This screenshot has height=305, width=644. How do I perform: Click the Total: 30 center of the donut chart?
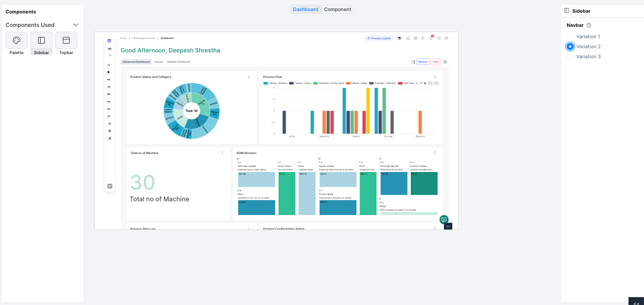tap(192, 111)
